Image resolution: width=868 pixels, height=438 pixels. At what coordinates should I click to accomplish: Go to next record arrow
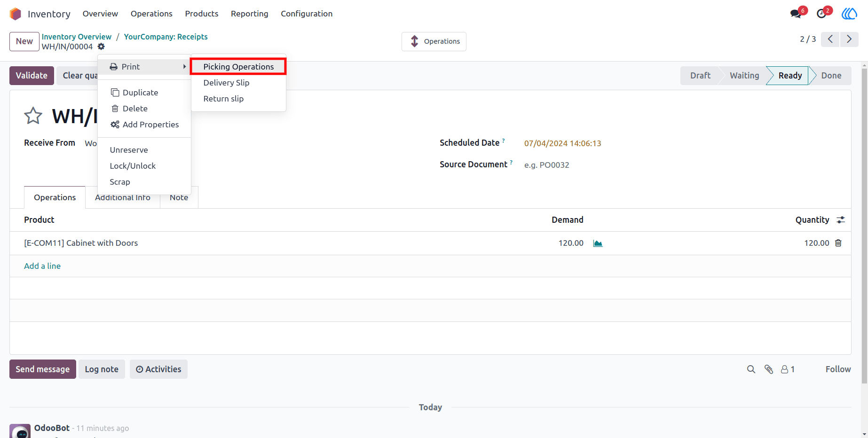849,39
